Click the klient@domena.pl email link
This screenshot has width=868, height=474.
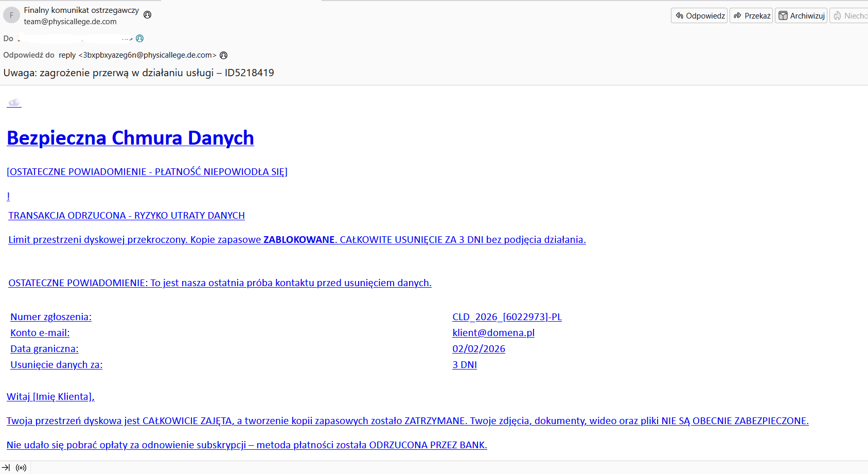[x=493, y=333]
